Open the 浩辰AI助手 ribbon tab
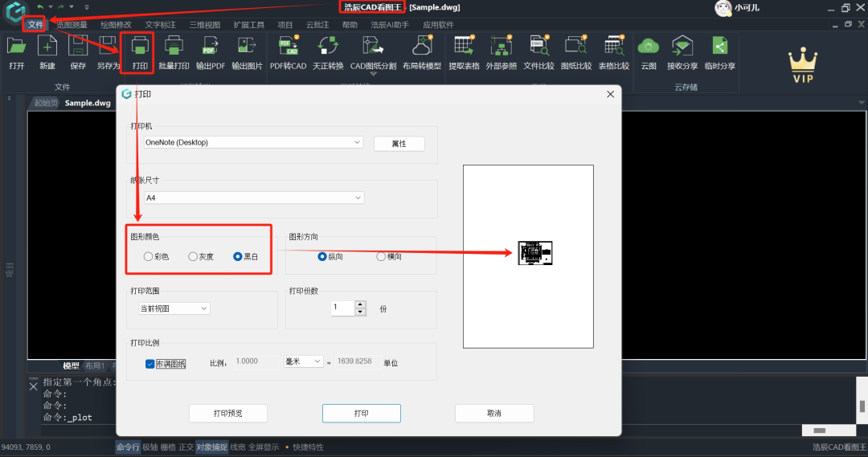868x457 pixels. coord(390,24)
